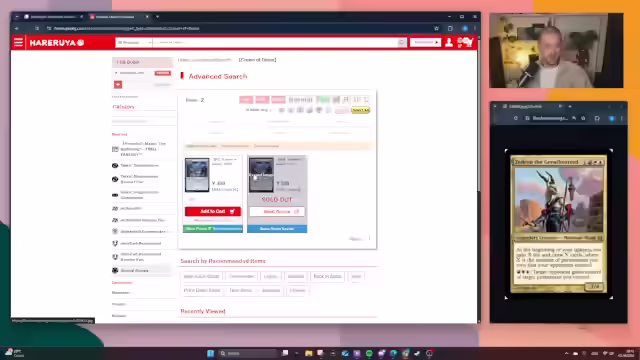Click the stock notice button under SOLD OUT
Viewport: 640px width, 360px height.
click(x=277, y=211)
